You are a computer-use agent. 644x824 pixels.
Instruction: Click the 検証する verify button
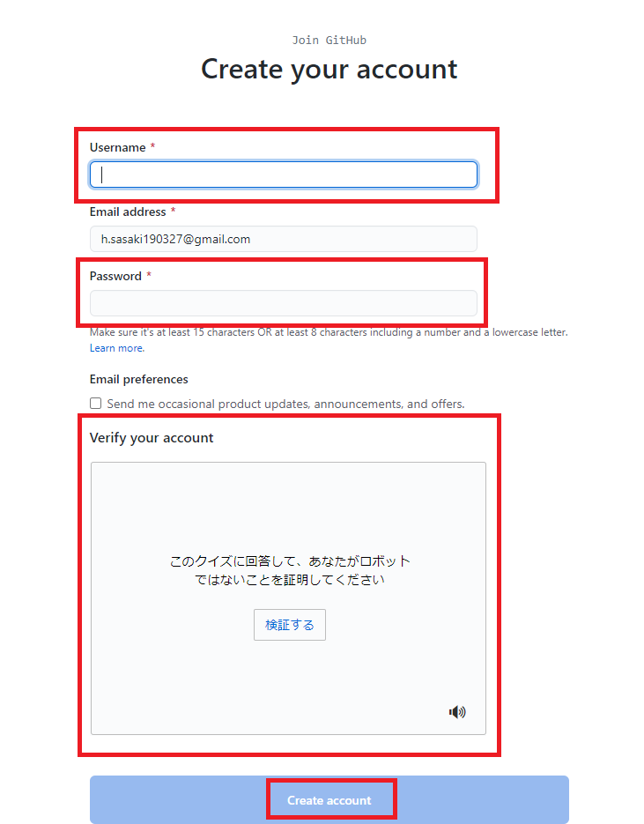[x=290, y=625]
